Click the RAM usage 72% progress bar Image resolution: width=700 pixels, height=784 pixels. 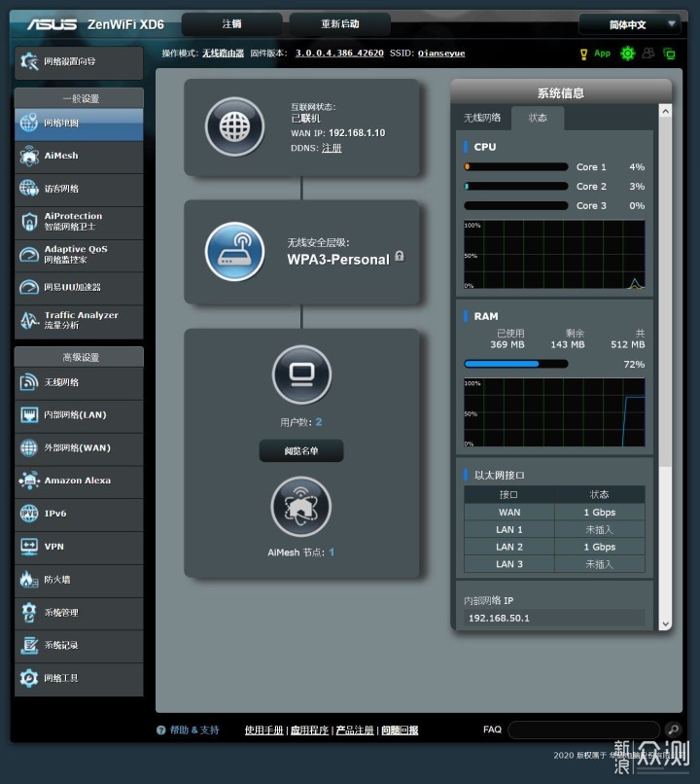point(515,364)
